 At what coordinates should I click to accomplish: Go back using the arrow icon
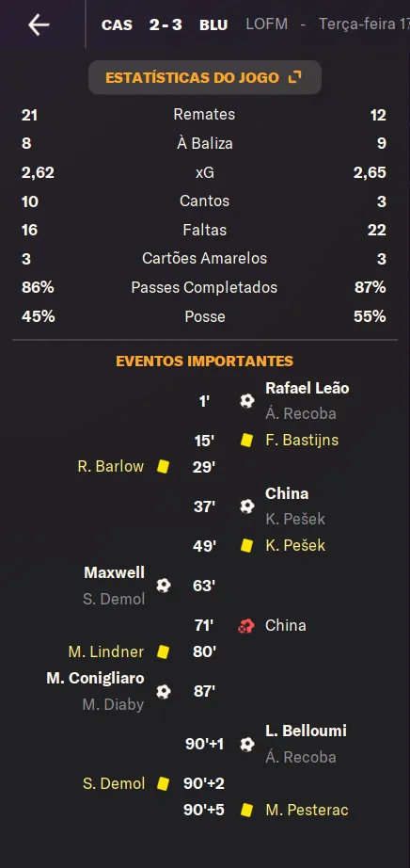[39, 24]
